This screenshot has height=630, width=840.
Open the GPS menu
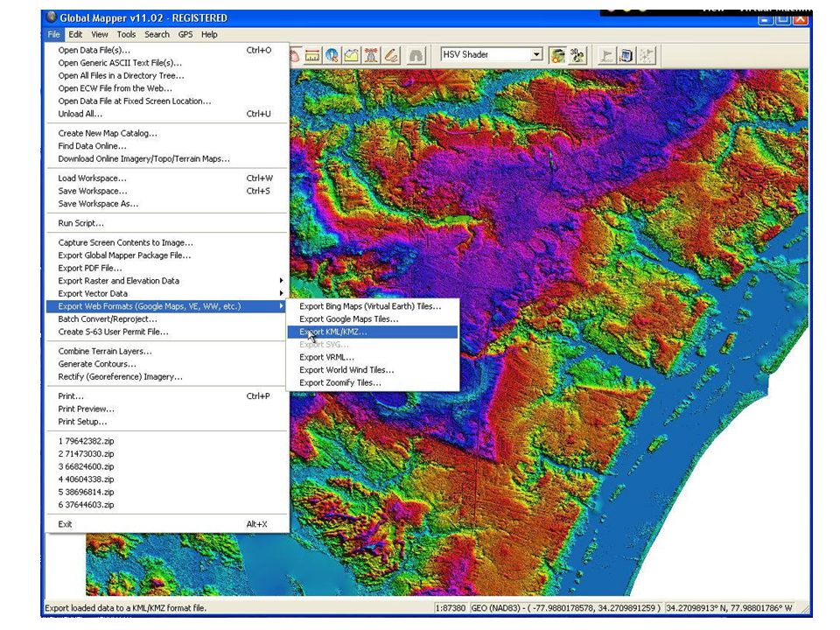click(x=185, y=34)
